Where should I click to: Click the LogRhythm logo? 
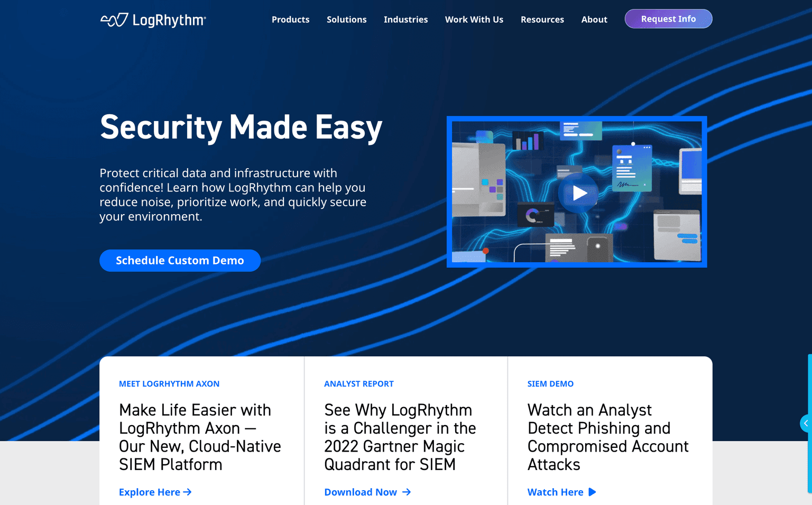(x=153, y=20)
